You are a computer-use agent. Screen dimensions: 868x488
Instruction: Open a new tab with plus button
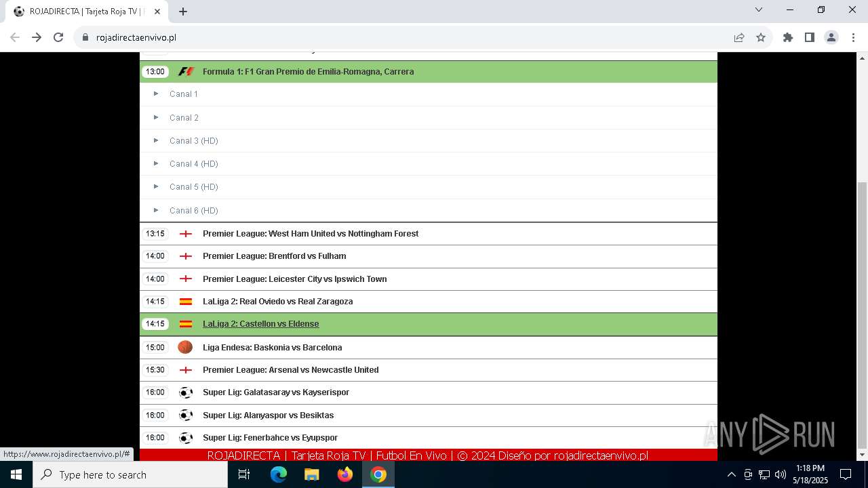point(183,12)
